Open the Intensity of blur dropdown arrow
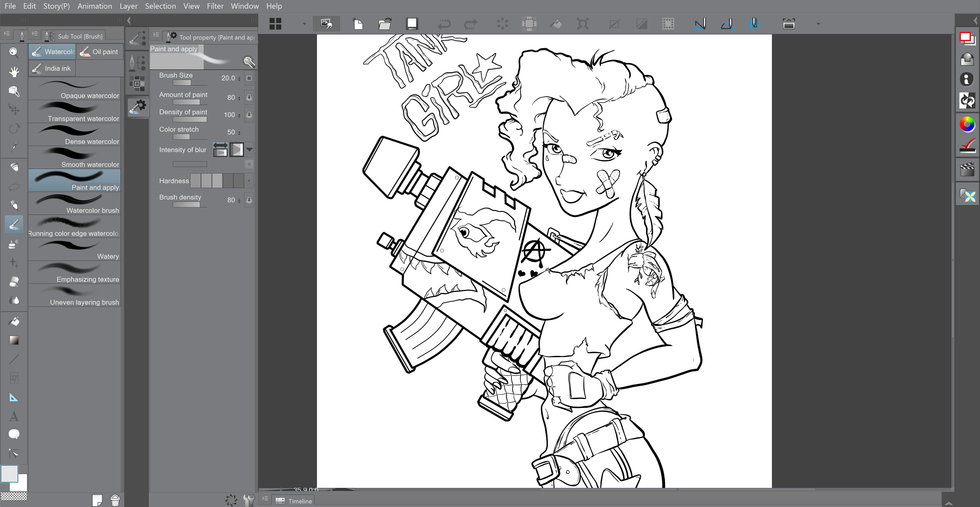Screen dimensions: 980x507 (x=250, y=150)
